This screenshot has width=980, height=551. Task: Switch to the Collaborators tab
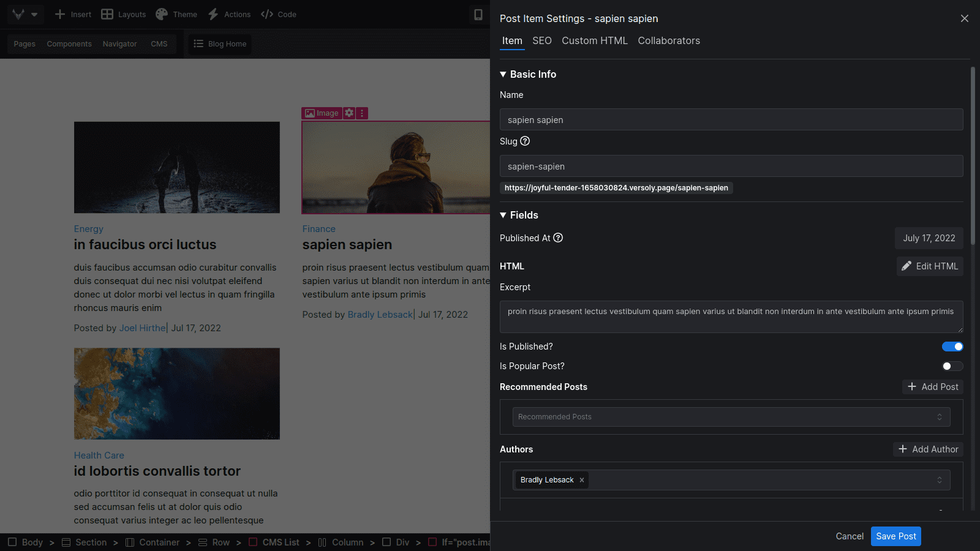coord(669,40)
